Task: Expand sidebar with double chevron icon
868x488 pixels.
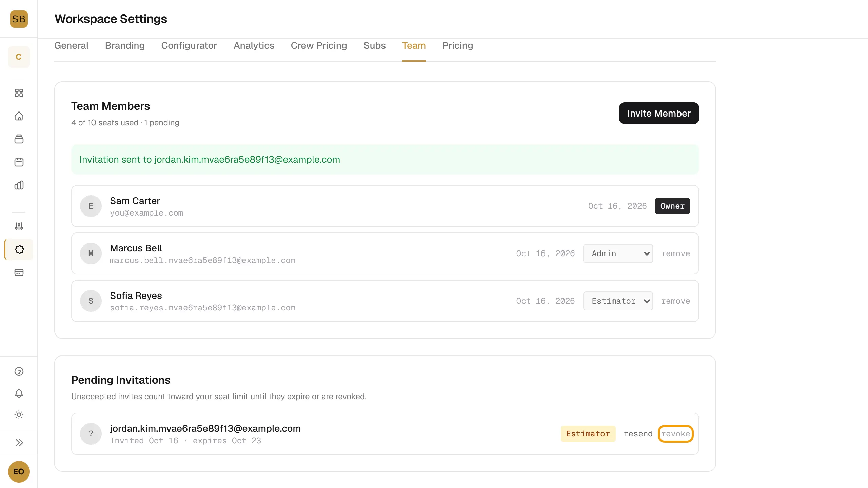Action: [x=19, y=443]
